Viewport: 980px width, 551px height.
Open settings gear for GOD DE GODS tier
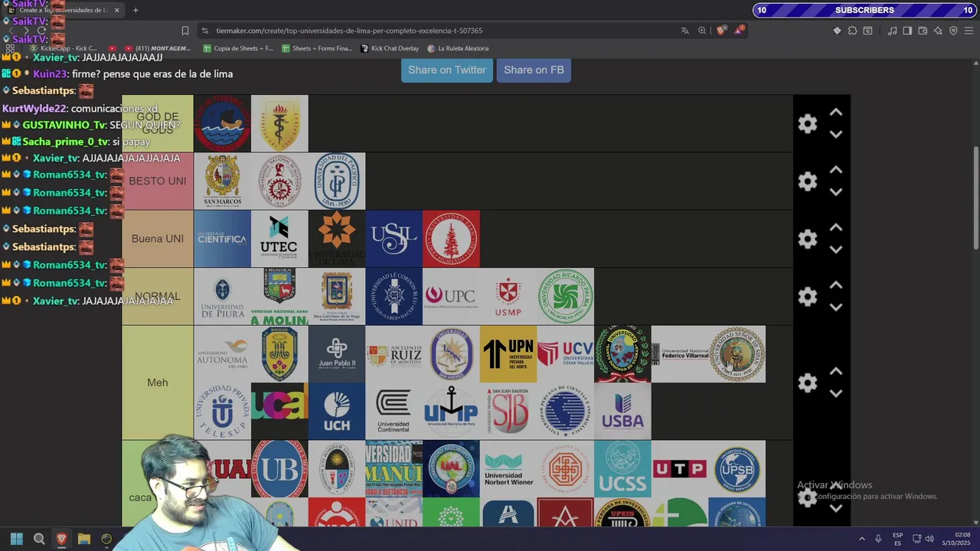(x=808, y=124)
